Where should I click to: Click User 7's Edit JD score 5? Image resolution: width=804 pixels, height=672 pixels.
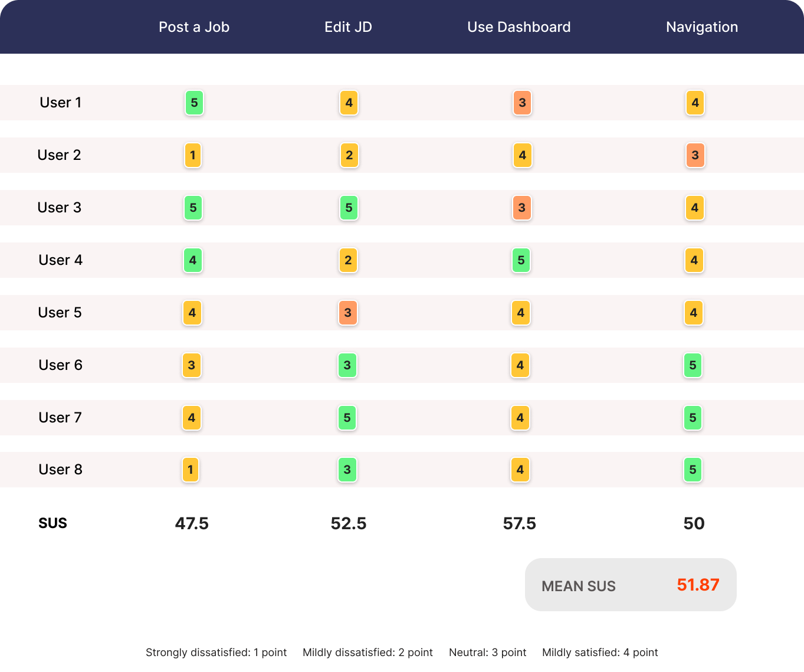(347, 418)
